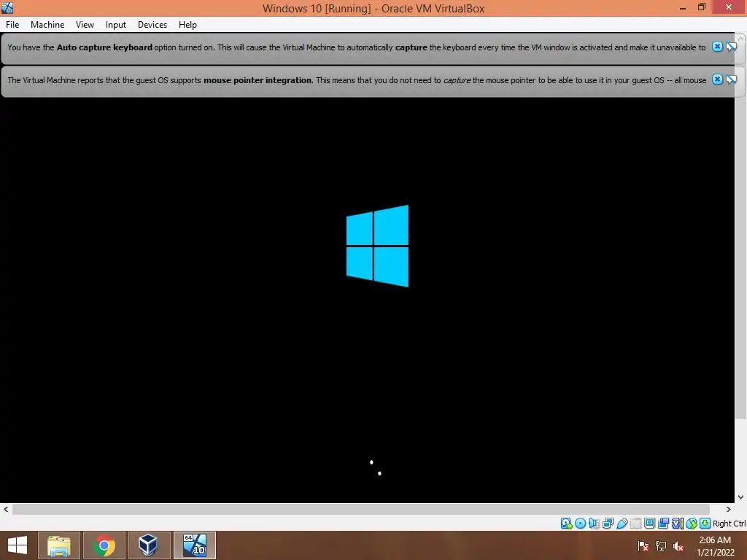Image resolution: width=747 pixels, height=560 pixels.
Task: Open the Windows Start button on taskbar
Action: (18, 545)
